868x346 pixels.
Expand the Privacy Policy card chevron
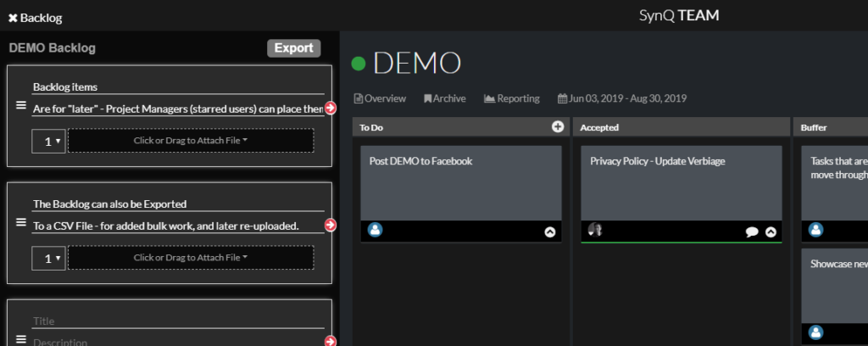point(771,232)
